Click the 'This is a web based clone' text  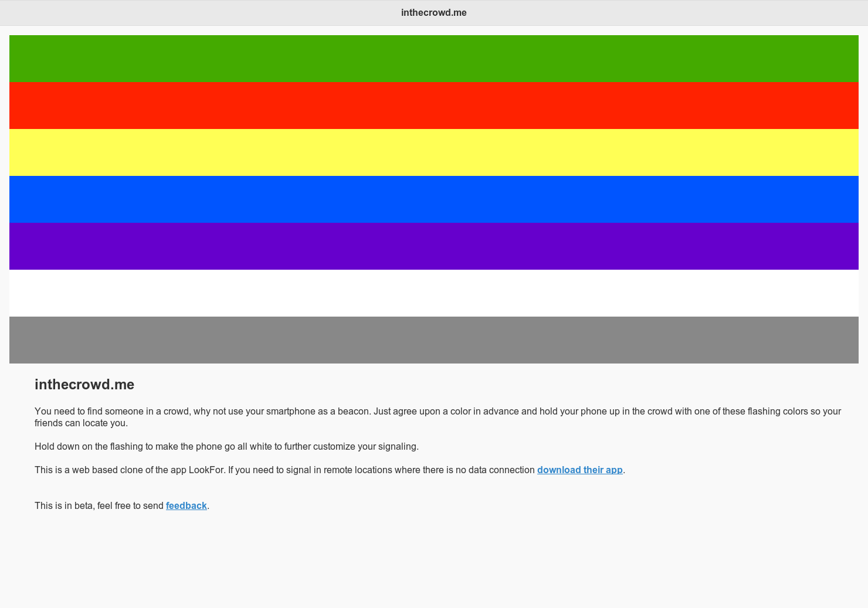tap(285, 470)
